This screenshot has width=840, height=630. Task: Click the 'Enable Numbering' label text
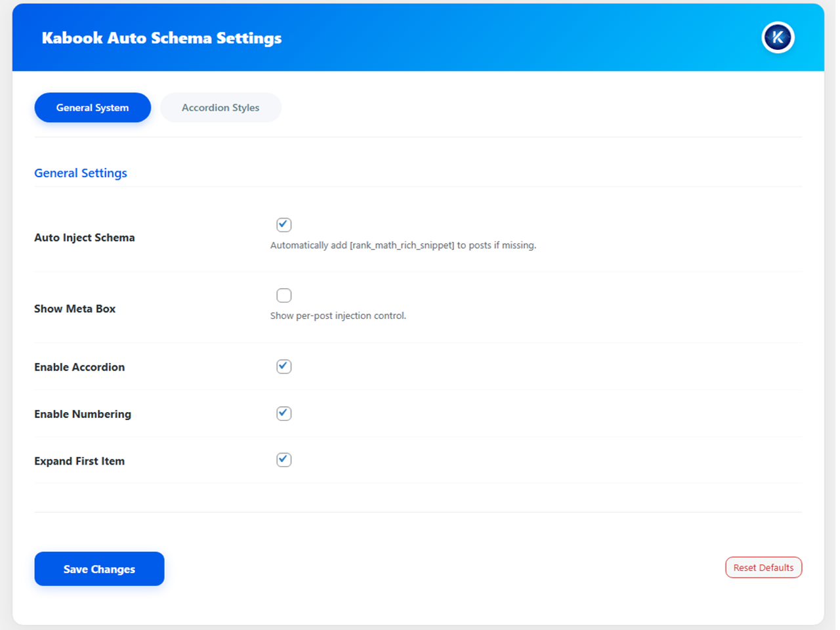click(x=83, y=414)
